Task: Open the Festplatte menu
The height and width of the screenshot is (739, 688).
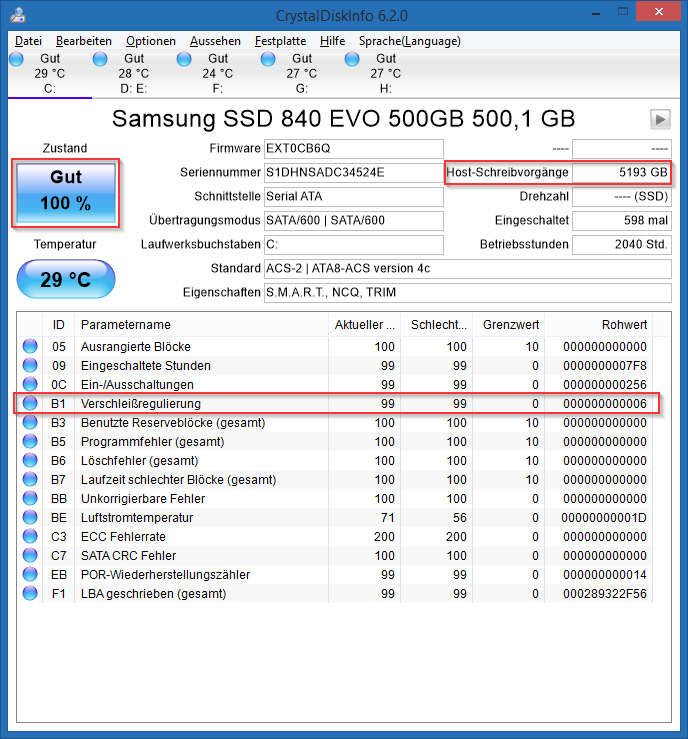Action: pos(280,41)
